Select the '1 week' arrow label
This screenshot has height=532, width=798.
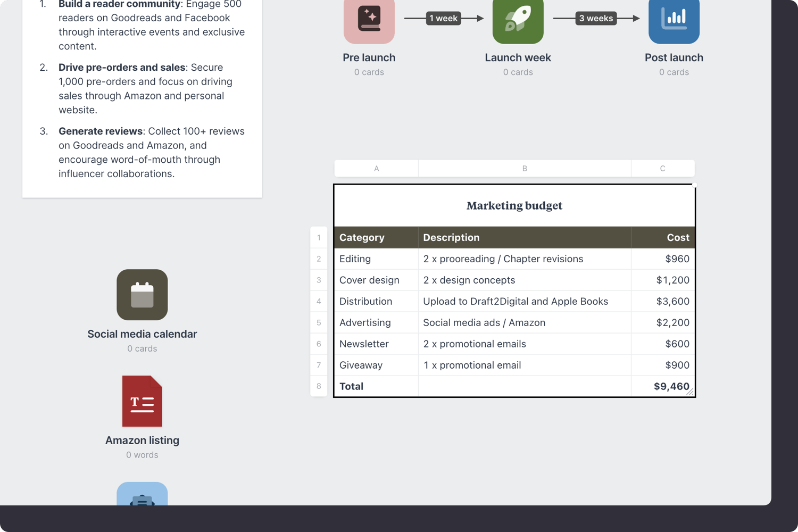pyautogui.click(x=444, y=18)
